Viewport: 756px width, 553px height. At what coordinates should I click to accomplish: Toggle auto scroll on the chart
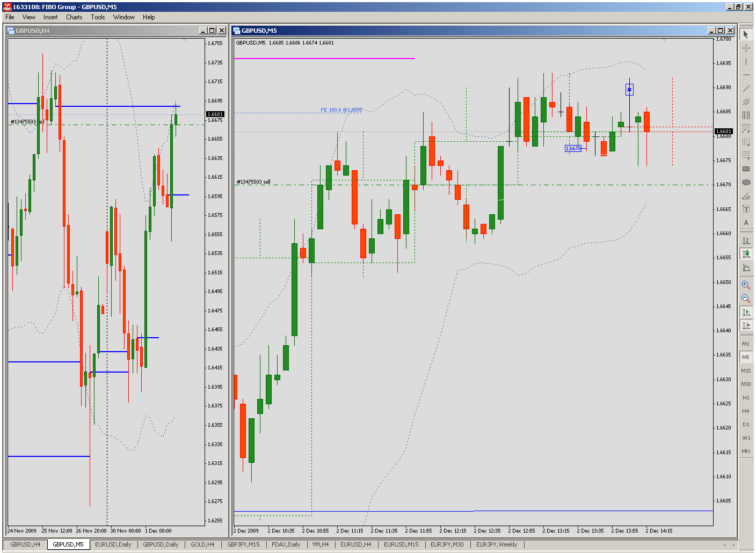(746, 311)
